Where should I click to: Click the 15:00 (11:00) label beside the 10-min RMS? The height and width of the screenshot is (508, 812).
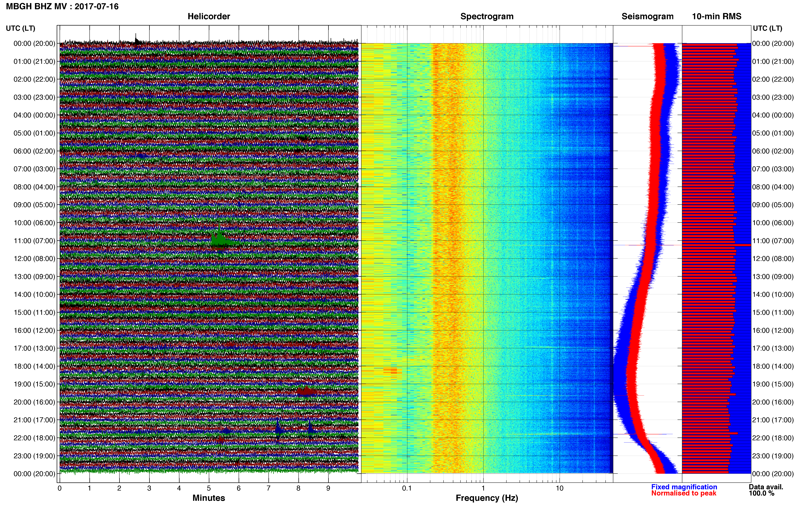tap(773, 312)
